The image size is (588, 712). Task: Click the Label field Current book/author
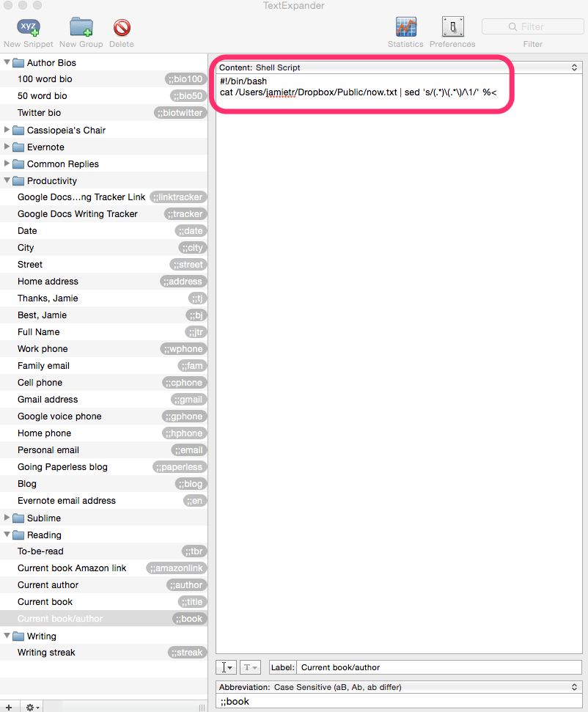click(x=438, y=667)
